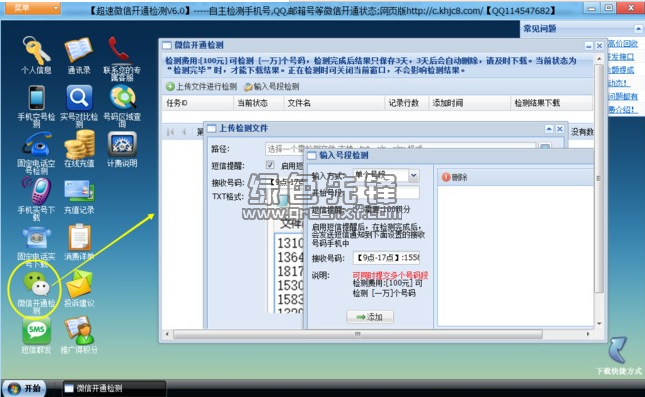Click 上传文件进行检测 toolbar item
Image resolution: width=645 pixels, height=397 pixels.
(x=202, y=86)
